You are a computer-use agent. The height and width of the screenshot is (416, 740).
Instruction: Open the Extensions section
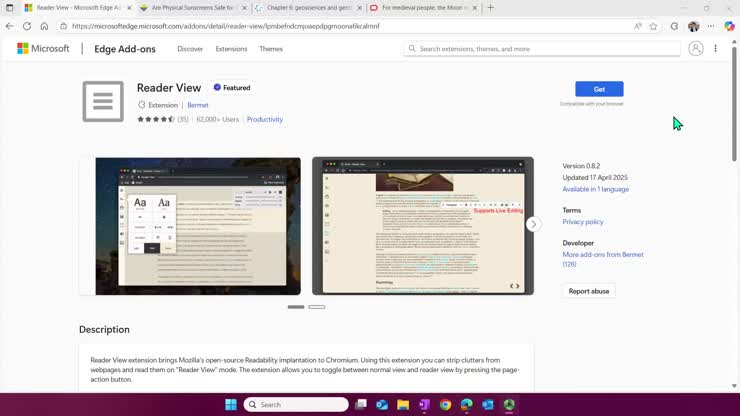tap(231, 49)
